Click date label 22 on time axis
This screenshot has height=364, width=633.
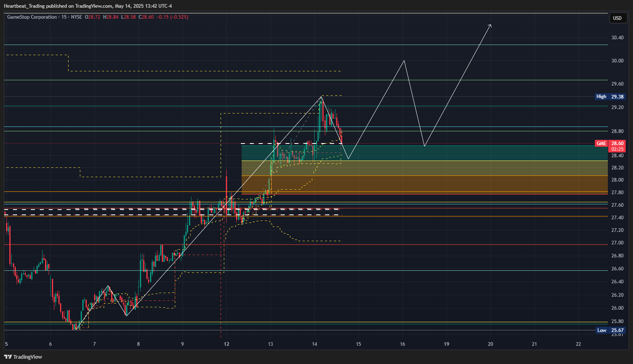tap(578, 344)
